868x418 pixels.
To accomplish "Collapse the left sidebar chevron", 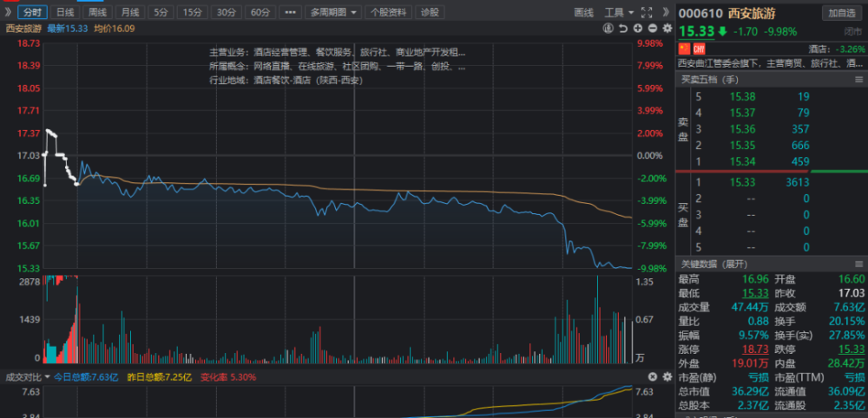I will 7,11.
